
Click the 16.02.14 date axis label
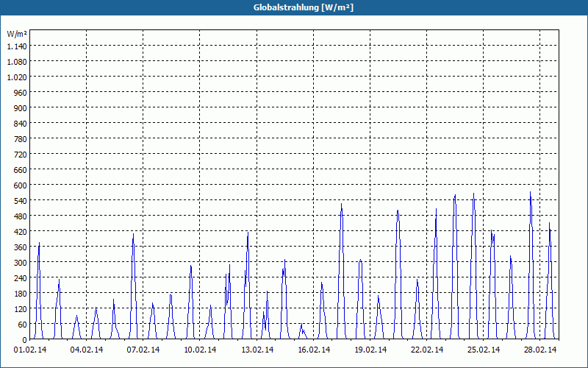(314, 350)
